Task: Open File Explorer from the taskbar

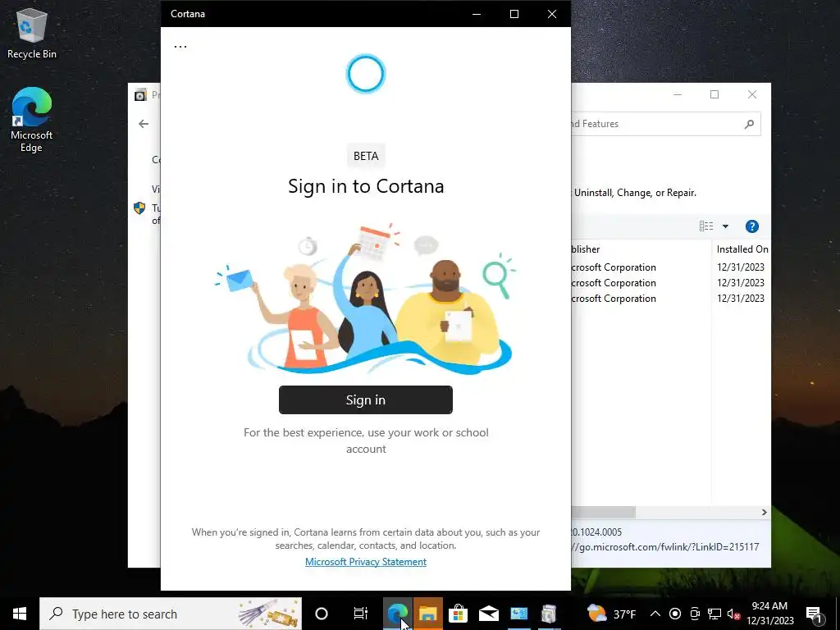Action: tap(427, 614)
